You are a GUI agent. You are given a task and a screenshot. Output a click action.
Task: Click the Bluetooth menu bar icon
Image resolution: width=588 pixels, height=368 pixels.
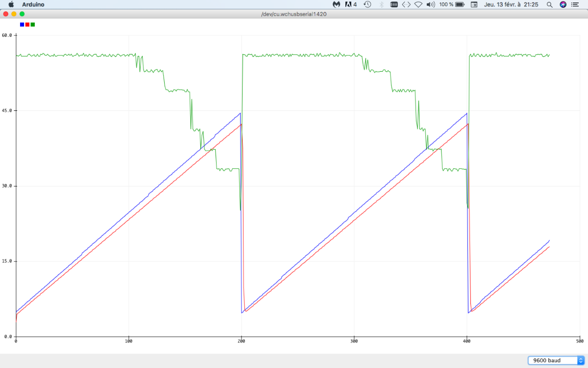(381, 4)
